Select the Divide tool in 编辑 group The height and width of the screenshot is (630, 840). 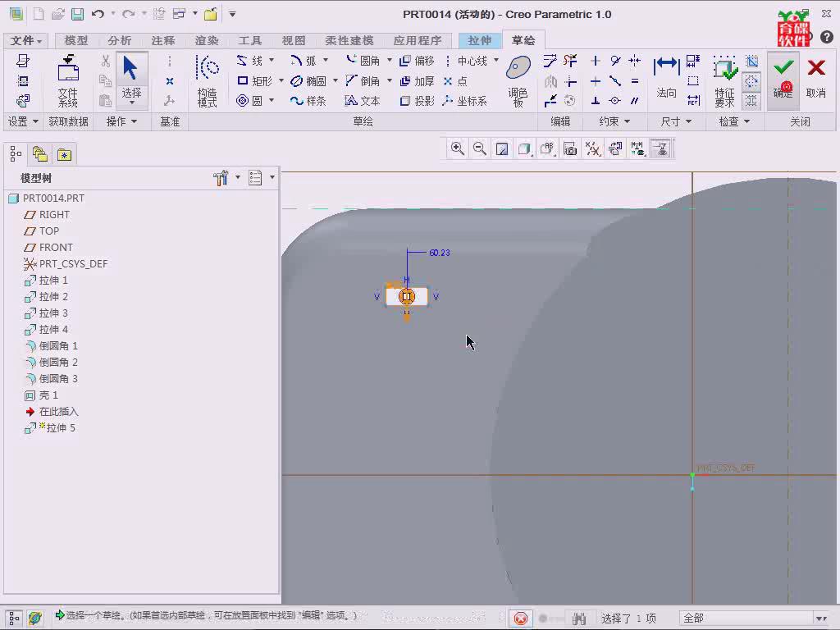point(550,101)
